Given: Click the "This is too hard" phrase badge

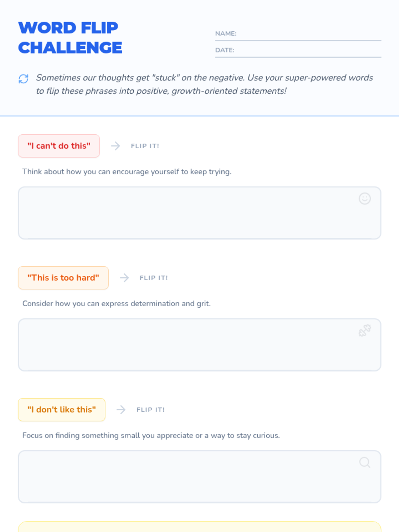Looking at the screenshot, I should pos(63,278).
